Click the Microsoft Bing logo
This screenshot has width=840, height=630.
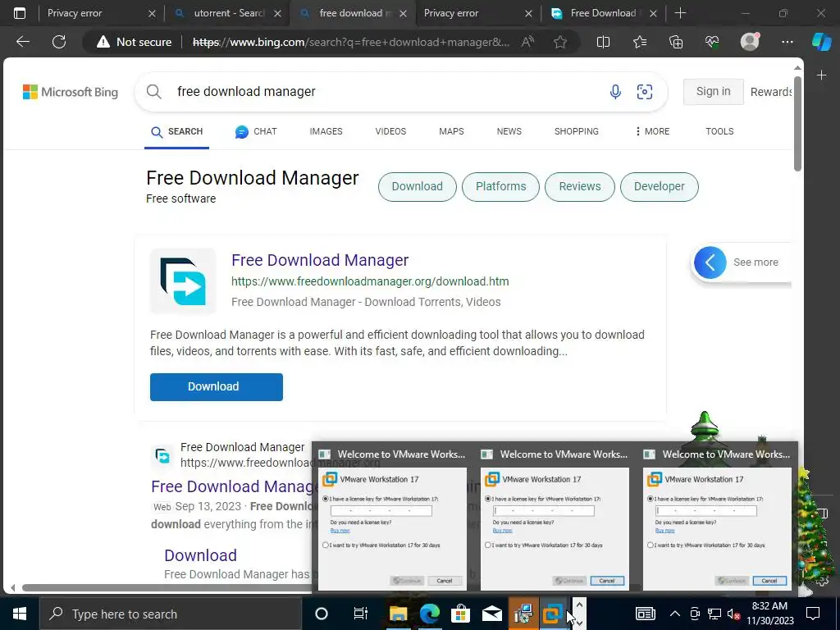(71, 92)
